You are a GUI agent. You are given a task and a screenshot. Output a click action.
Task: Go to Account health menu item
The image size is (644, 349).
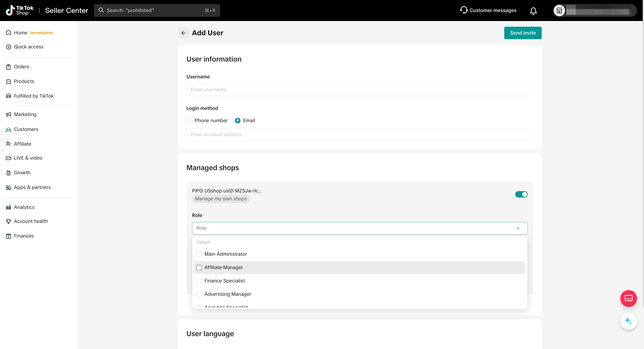(x=31, y=221)
